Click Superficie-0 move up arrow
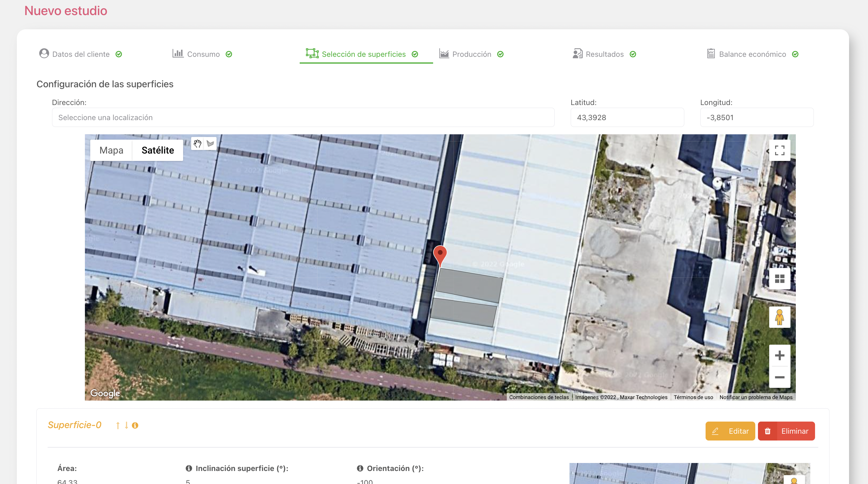The height and width of the screenshot is (484, 868). 118,425
